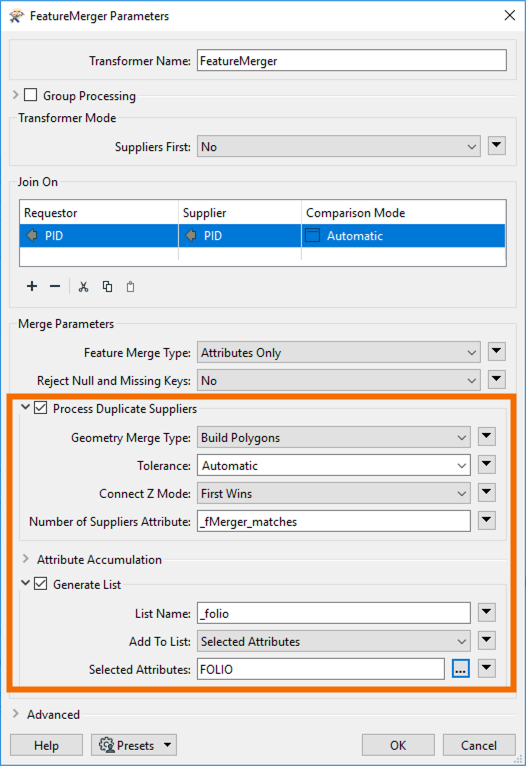The image size is (526, 766).
Task: Open the Feature Merge Type dropdown
Action: point(338,353)
